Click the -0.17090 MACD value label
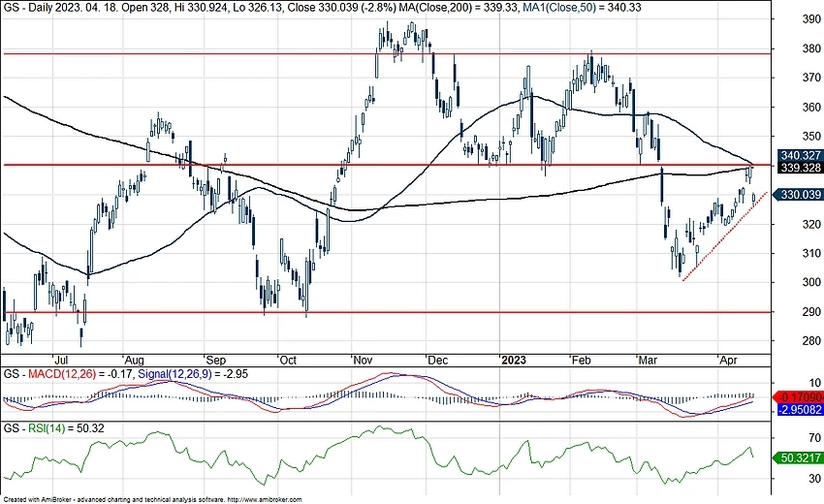The height and width of the screenshot is (504, 824). pos(799,397)
